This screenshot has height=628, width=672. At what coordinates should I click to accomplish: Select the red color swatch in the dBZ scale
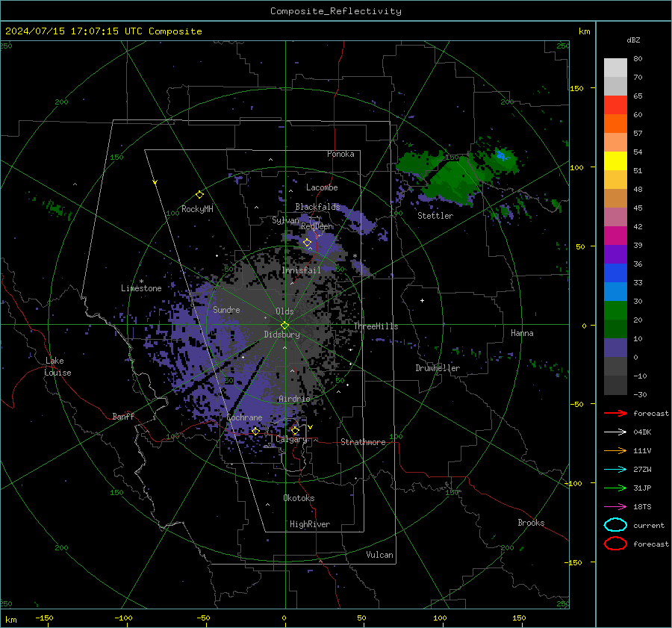coord(615,105)
